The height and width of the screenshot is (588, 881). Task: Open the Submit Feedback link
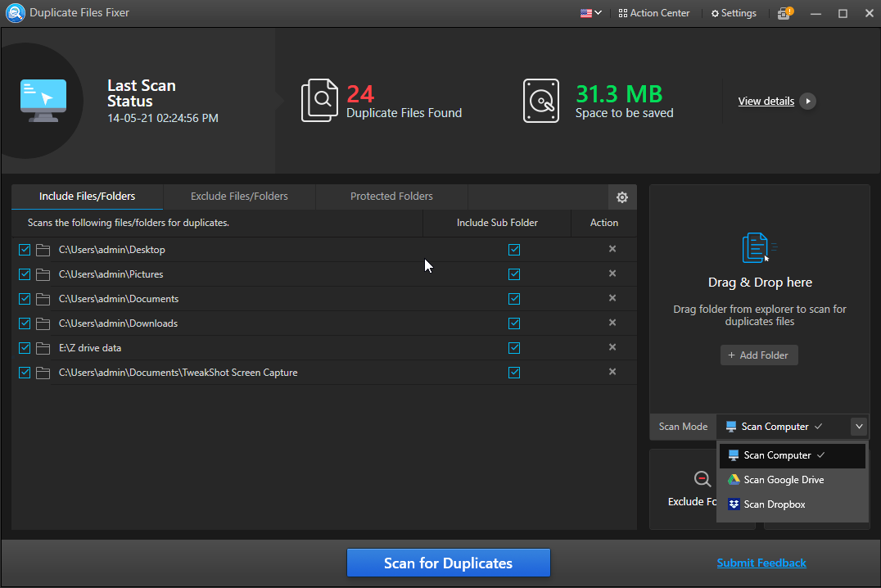click(x=761, y=563)
